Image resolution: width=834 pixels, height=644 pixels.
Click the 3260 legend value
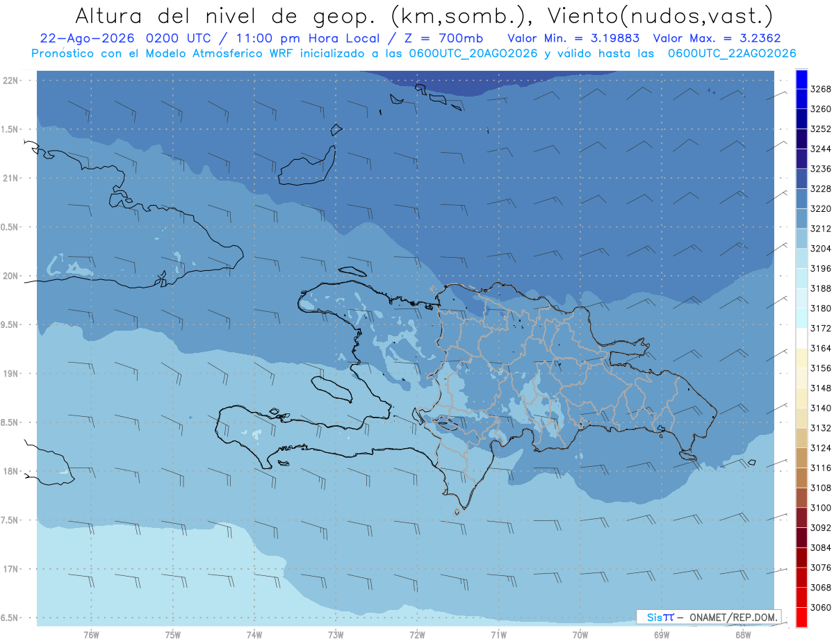point(821,109)
